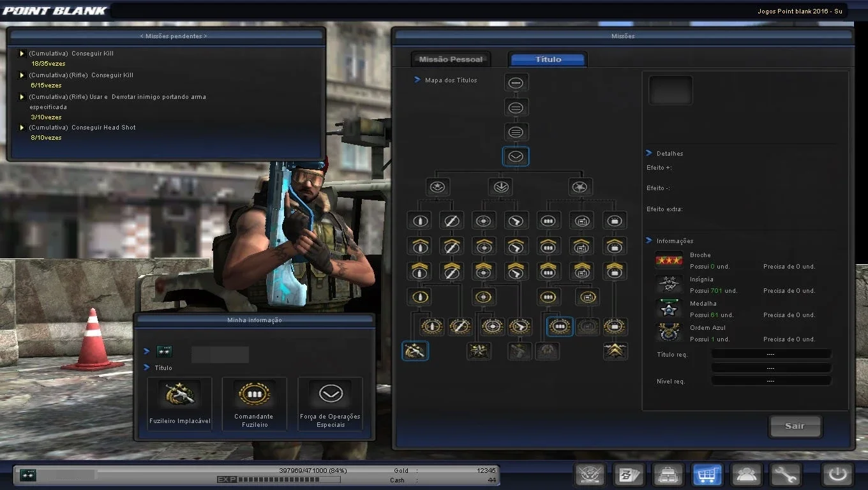Click the "Missões pendentes" panel header

[173, 36]
